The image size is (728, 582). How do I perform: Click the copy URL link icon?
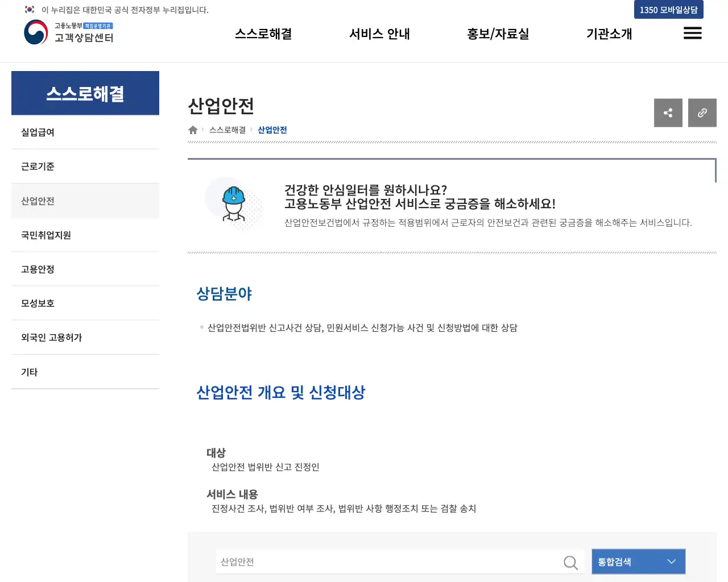click(702, 113)
